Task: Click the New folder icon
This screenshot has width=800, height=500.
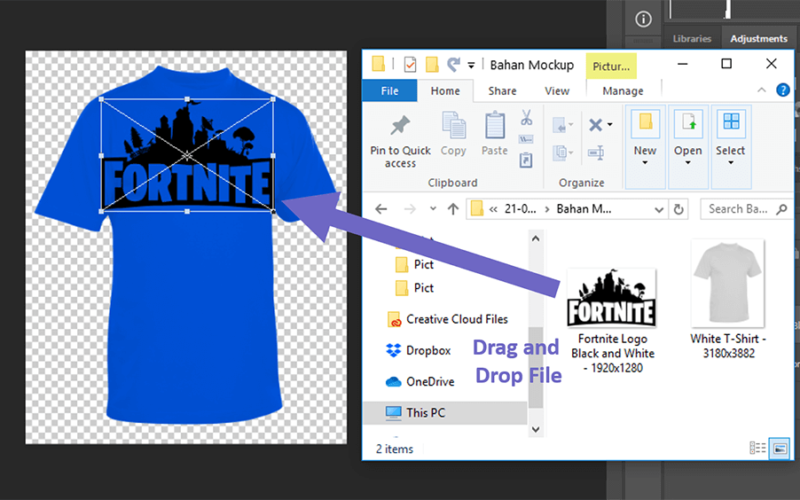Action: [645, 123]
